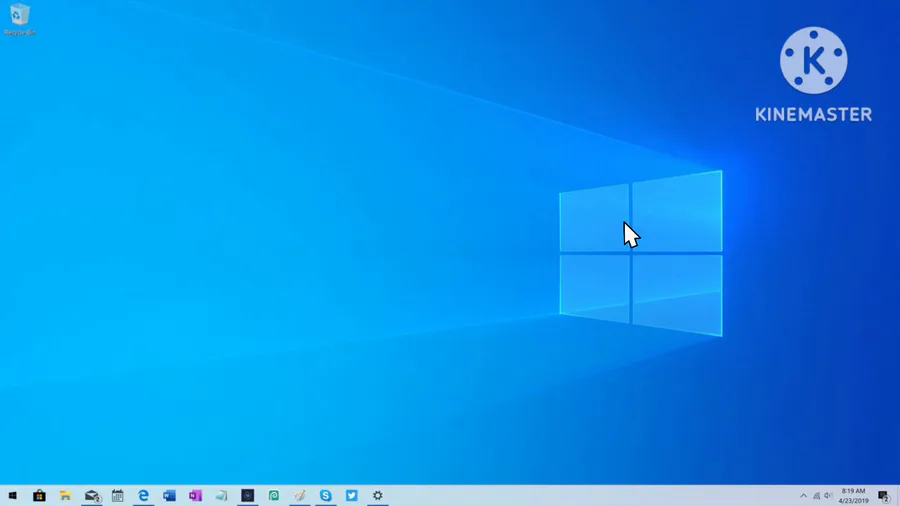The height and width of the screenshot is (506, 900).
Task: Open the Paint brush app icon
Action: coord(300,496)
